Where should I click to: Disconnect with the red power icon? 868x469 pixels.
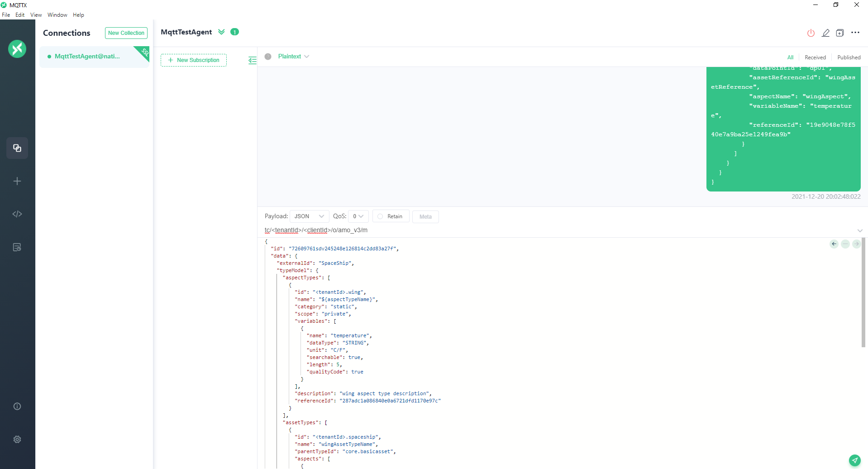pyautogui.click(x=811, y=33)
